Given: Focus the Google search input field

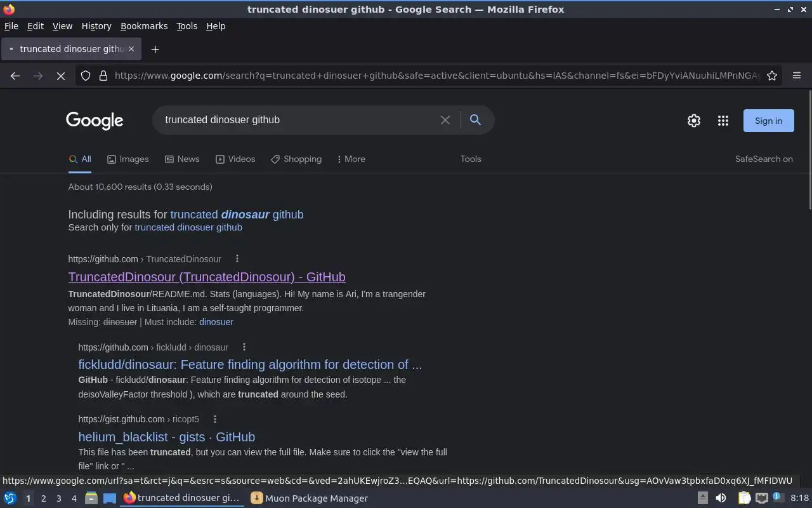Looking at the screenshot, I should click(298, 120).
